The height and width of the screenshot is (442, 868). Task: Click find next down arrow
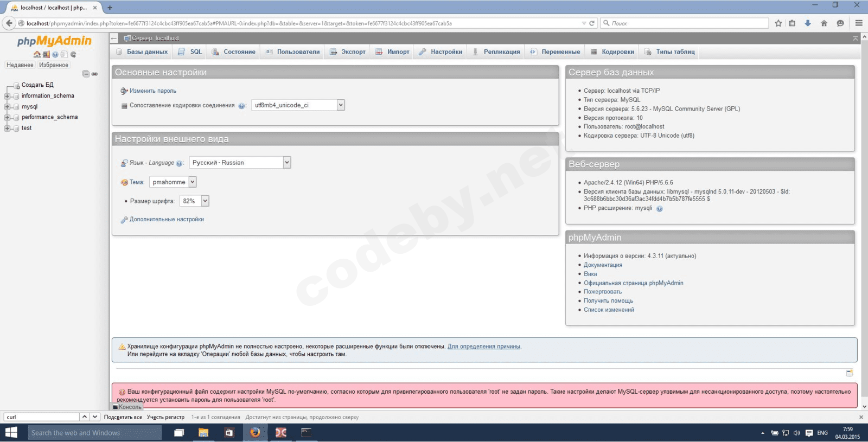tap(95, 417)
